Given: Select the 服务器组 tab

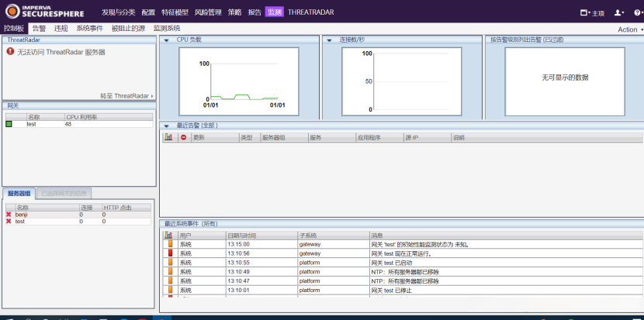Looking at the screenshot, I should 19,193.
